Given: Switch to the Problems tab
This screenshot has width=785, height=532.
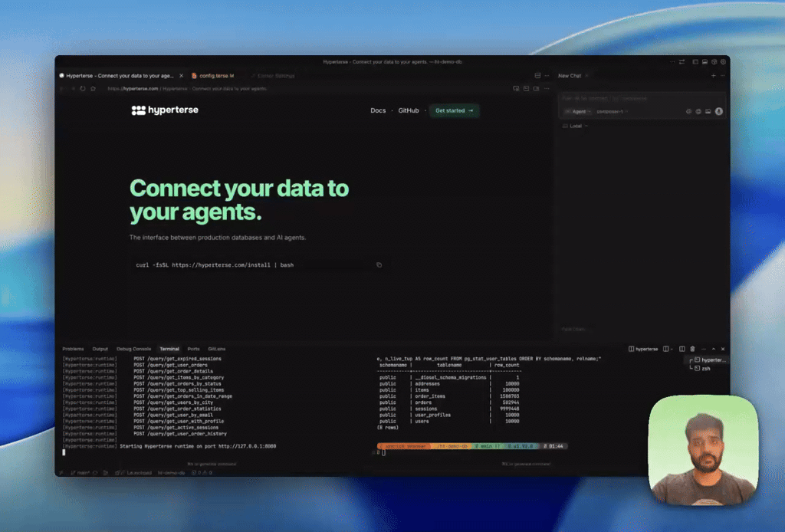Looking at the screenshot, I should (73, 349).
